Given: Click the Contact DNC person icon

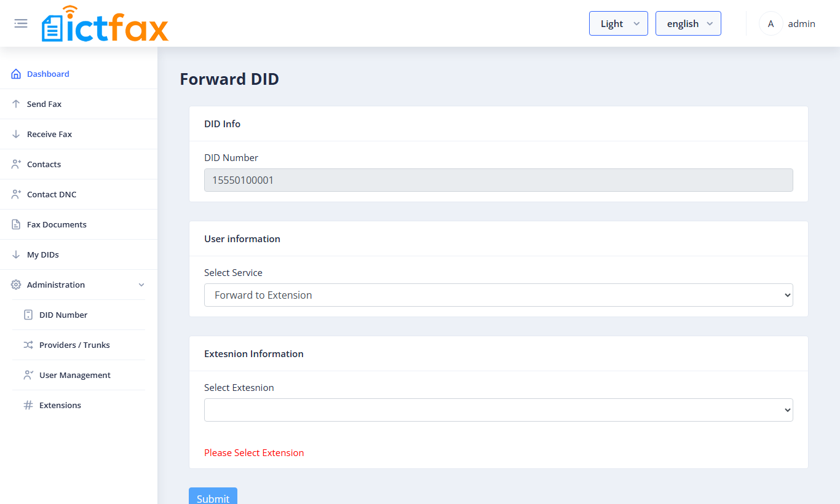Looking at the screenshot, I should (16, 194).
